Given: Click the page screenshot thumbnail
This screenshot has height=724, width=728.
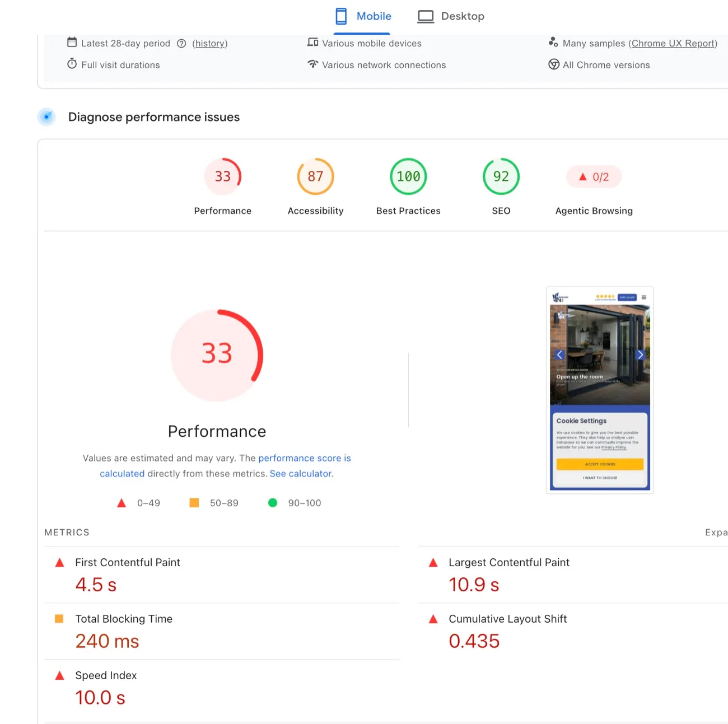Looking at the screenshot, I should coord(600,390).
